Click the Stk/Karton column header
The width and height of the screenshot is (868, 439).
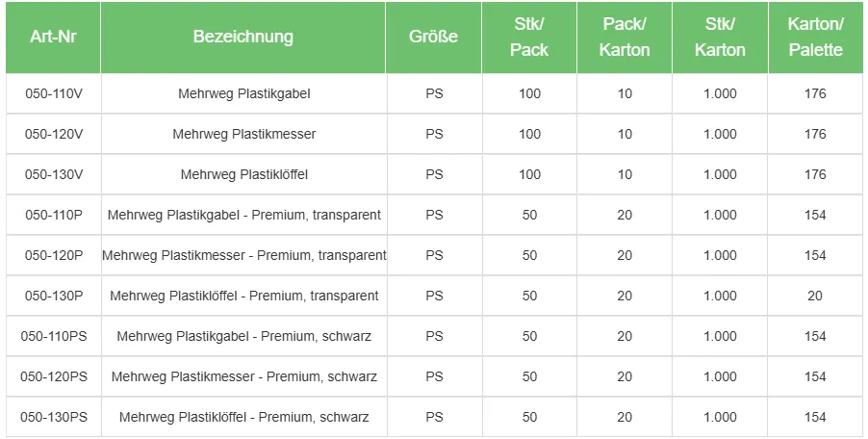point(720,39)
